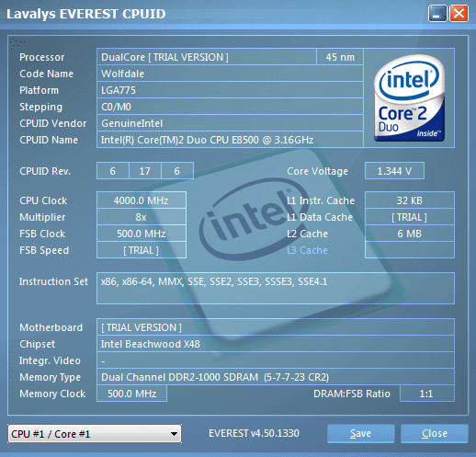
Task: Click the FSB Clock '500.0 MHz' value
Action: coord(142,234)
